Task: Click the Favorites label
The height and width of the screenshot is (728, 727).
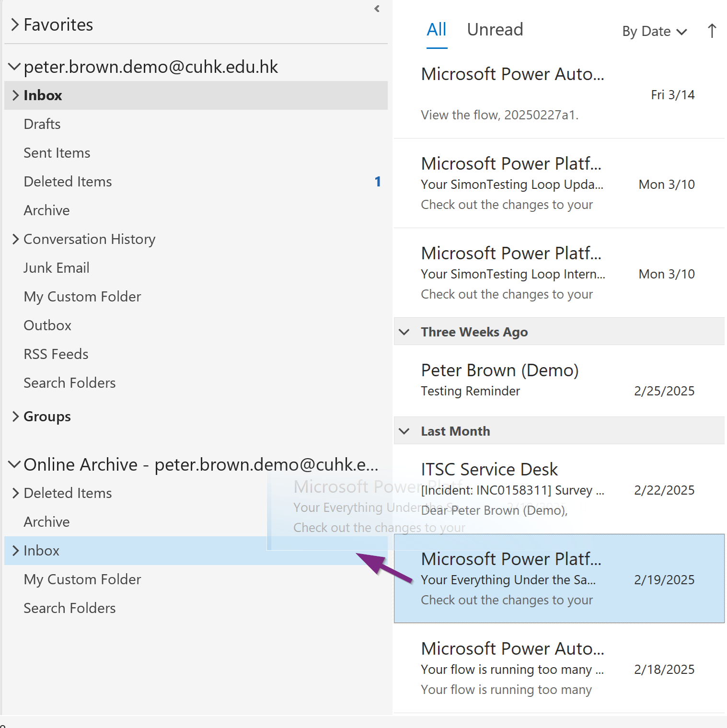Action: [58, 24]
